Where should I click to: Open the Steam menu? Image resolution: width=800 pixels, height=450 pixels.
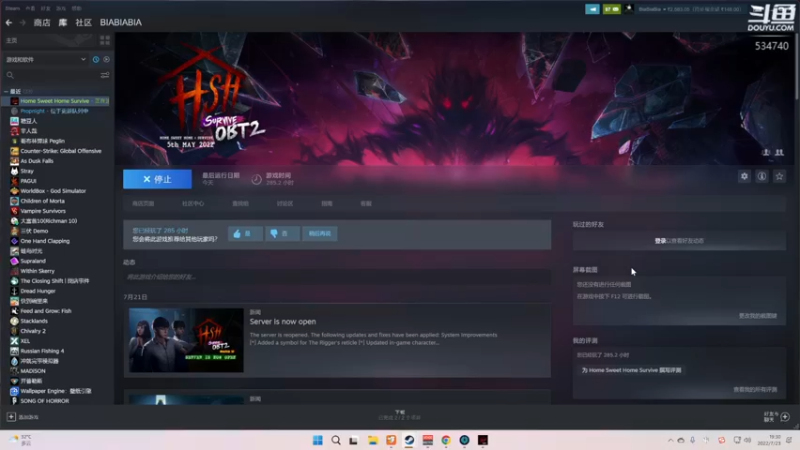click(x=13, y=8)
